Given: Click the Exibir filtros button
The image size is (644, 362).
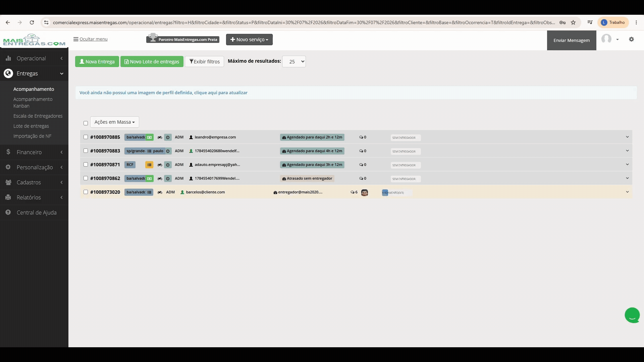Looking at the screenshot, I should pyautogui.click(x=204, y=62).
